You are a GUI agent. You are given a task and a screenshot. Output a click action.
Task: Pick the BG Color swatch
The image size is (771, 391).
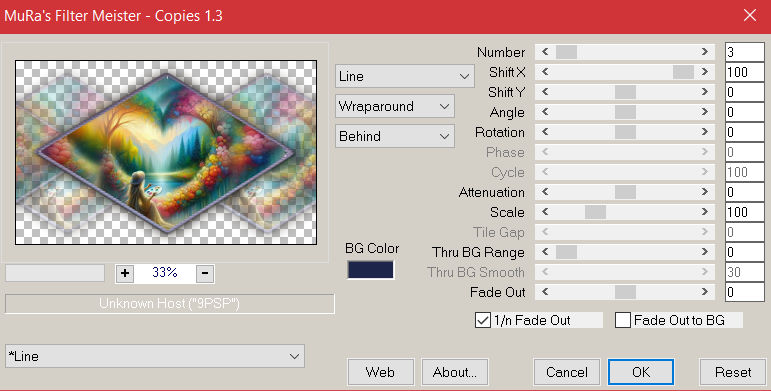[370, 270]
